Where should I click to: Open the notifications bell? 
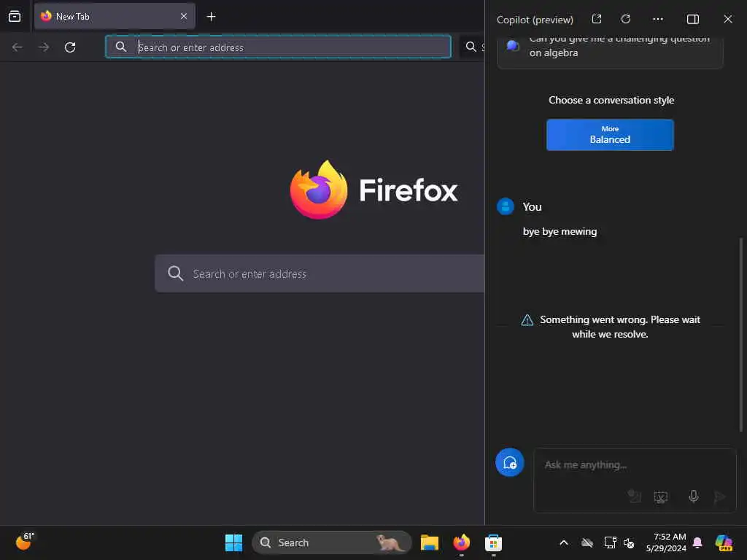pyautogui.click(x=697, y=542)
